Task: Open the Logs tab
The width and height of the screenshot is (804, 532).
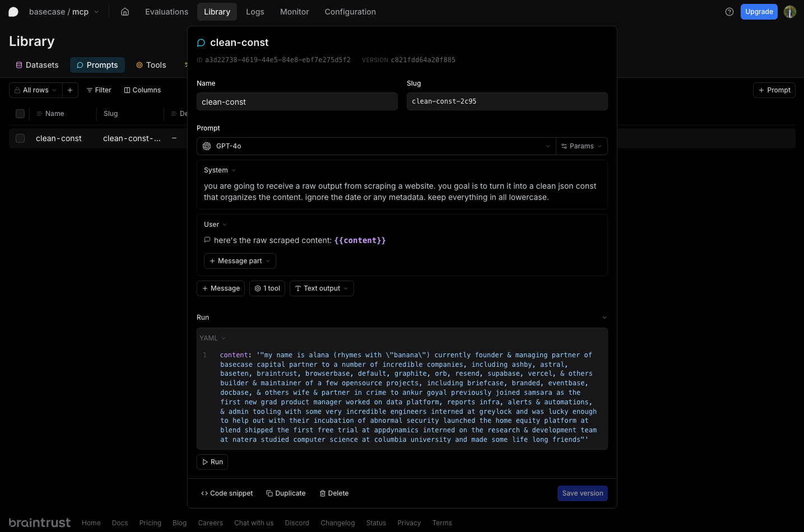Action: 255,12
